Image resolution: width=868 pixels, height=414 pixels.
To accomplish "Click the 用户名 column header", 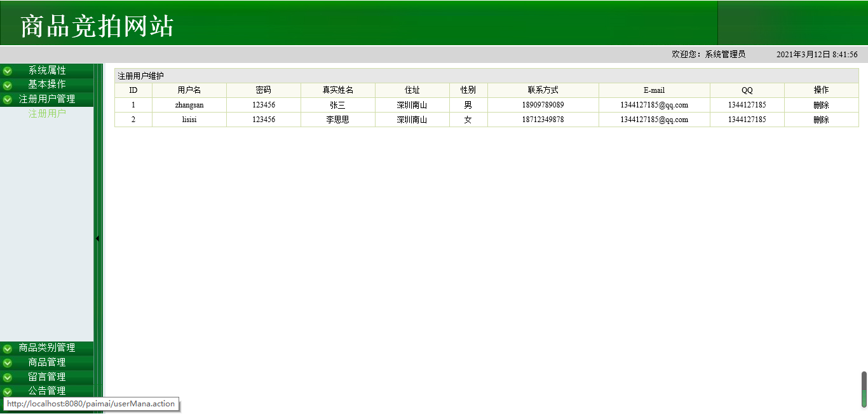I will pos(189,90).
